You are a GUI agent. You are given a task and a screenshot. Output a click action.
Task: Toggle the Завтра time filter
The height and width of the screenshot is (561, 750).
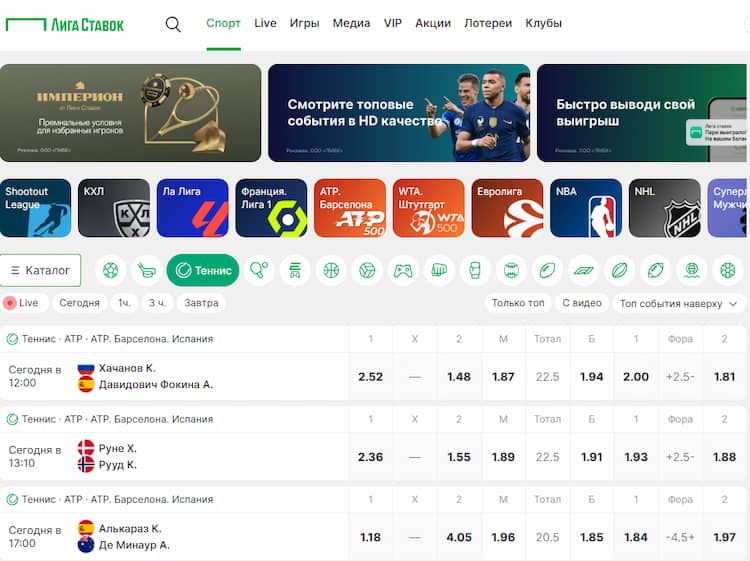click(x=201, y=303)
